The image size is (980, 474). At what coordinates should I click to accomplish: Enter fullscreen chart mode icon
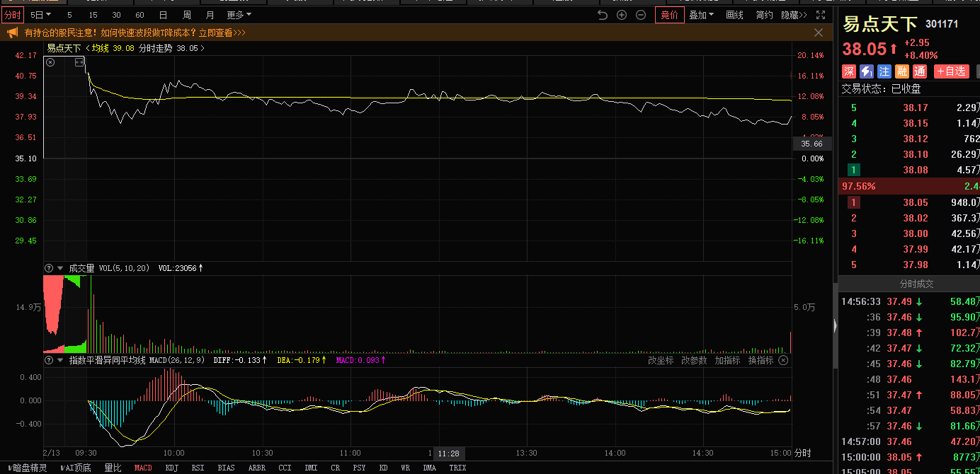[x=821, y=15]
